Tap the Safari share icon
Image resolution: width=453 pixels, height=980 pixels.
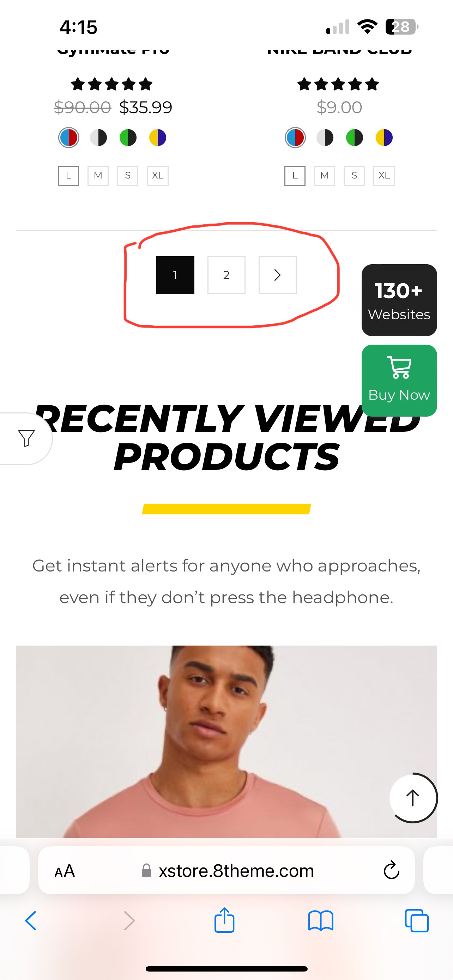[x=224, y=920]
